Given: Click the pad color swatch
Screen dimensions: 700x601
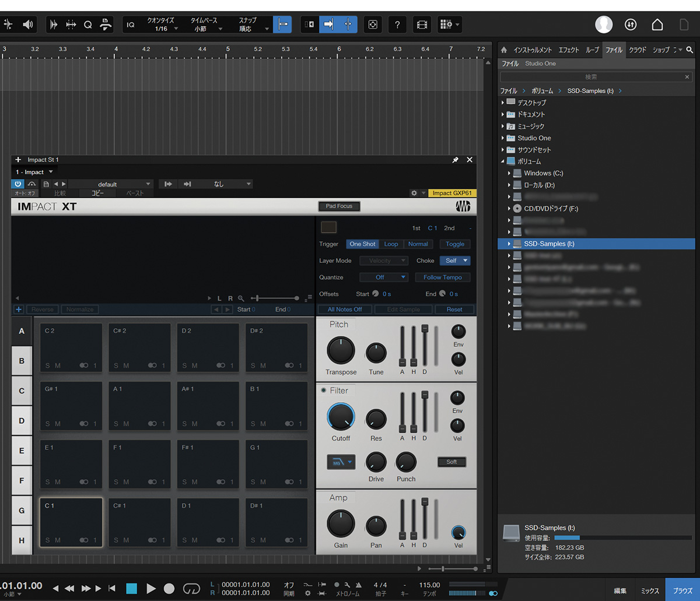Looking at the screenshot, I should tap(329, 227).
